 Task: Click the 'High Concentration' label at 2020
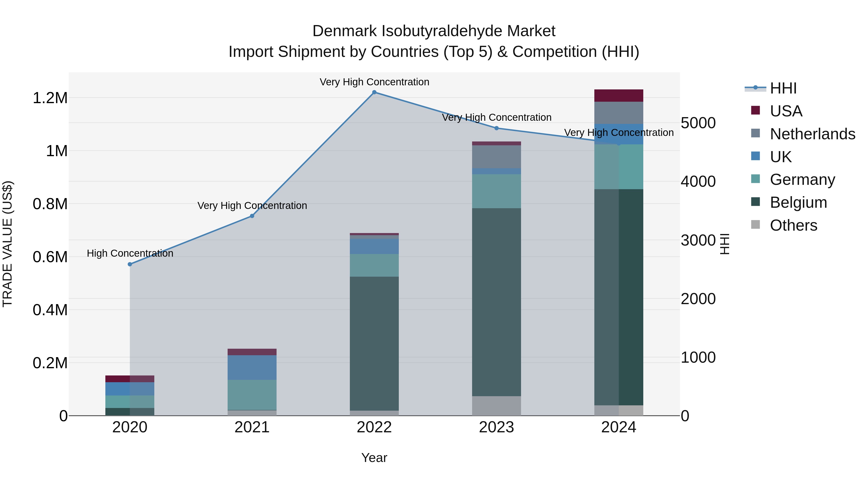[x=130, y=253]
